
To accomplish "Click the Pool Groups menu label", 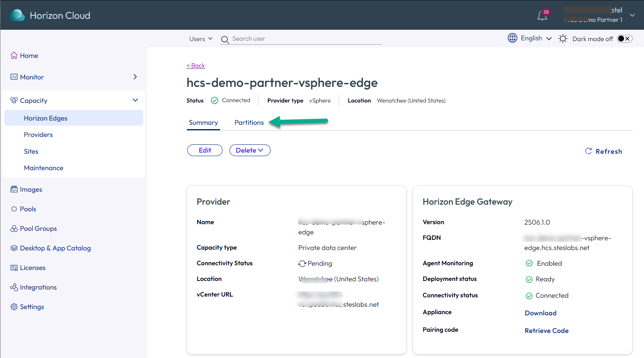I will coord(38,228).
